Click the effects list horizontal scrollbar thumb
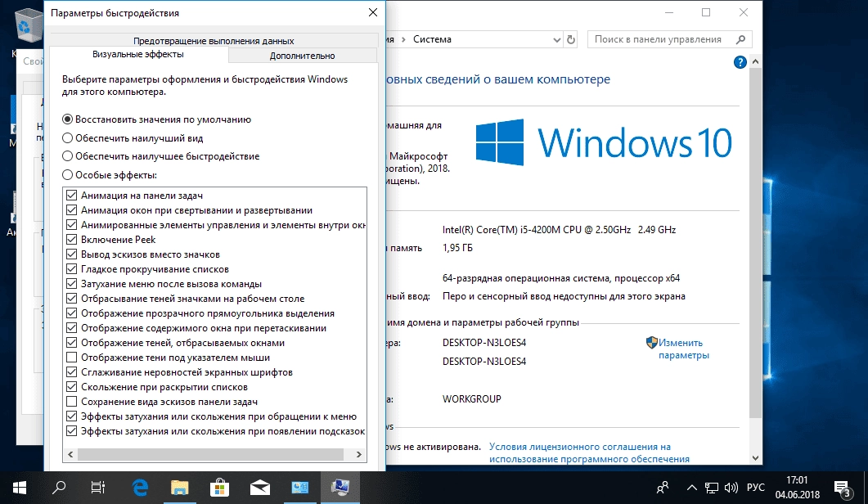Image resolution: width=868 pixels, height=504 pixels. coord(210,454)
